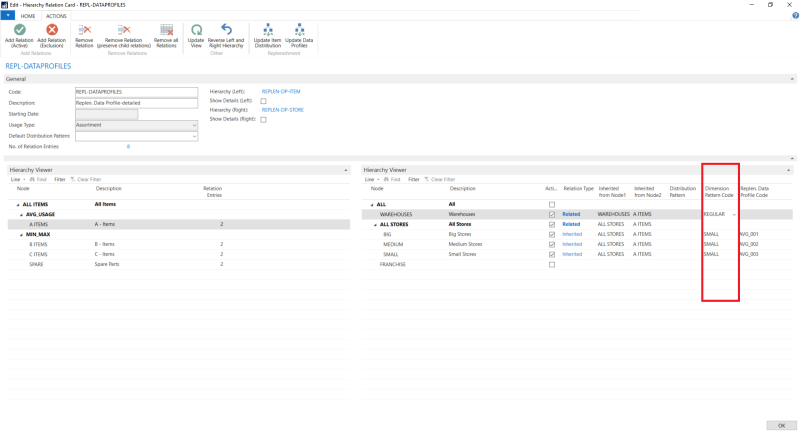Image resolution: width=800 pixels, height=433 pixels.
Task: Collapse the General section
Action: point(792,79)
